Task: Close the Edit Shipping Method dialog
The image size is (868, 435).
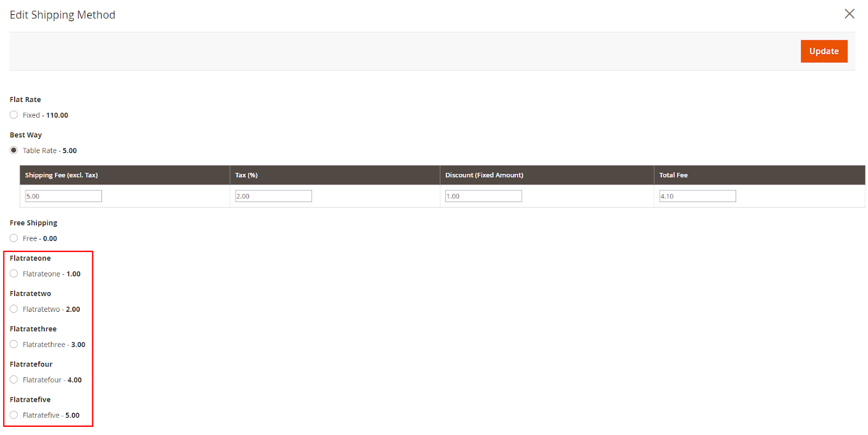Action: pos(849,14)
